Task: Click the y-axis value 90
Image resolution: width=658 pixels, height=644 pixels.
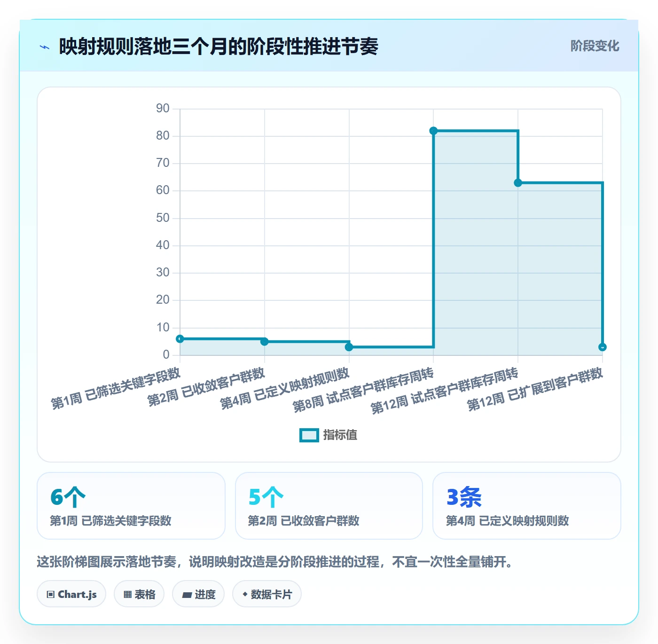Action: pyautogui.click(x=163, y=109)
